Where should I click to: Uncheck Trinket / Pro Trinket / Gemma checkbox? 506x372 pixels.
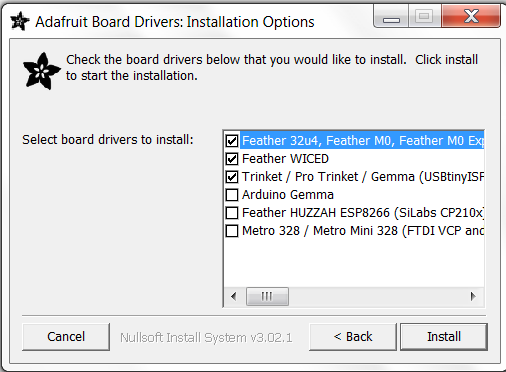click(232, 177)
